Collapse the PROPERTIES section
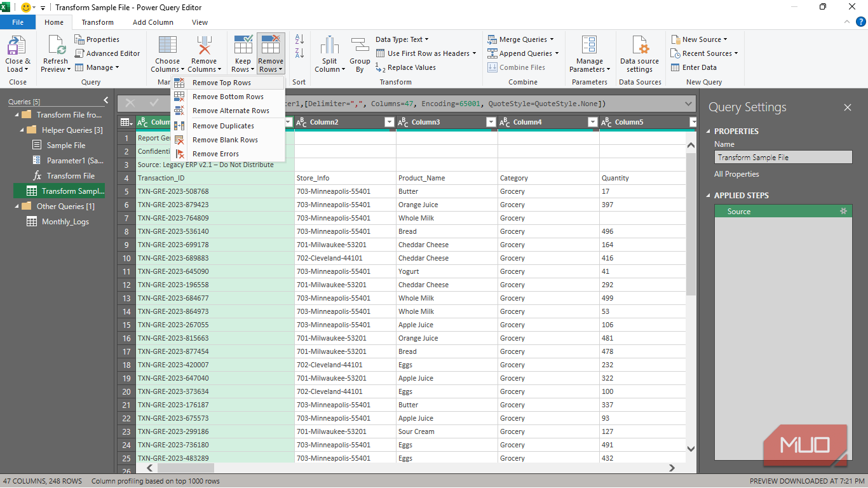The width and height of the screenshot is (868, 488). [709, 132]
